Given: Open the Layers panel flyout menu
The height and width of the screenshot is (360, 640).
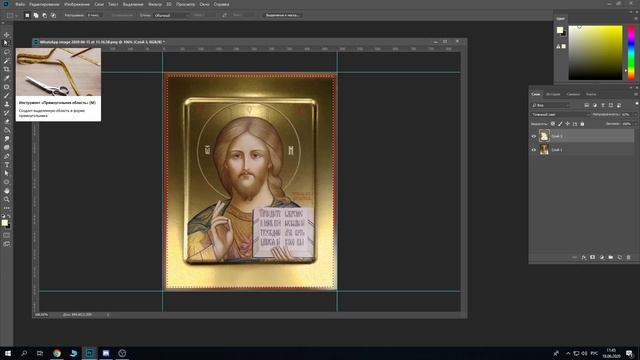Looking at the screenshot, I should click(x=635, y=94).
